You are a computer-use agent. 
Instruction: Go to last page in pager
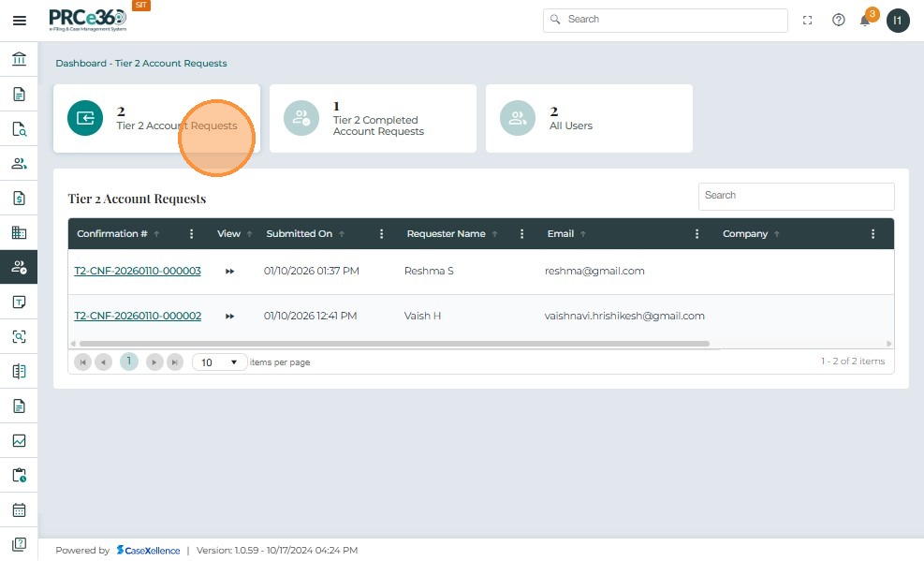pyautogui.click(x=175, y=362)
